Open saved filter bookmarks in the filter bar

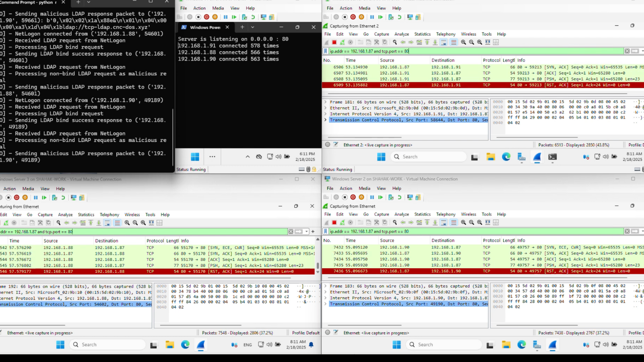[x=325, y=231]
